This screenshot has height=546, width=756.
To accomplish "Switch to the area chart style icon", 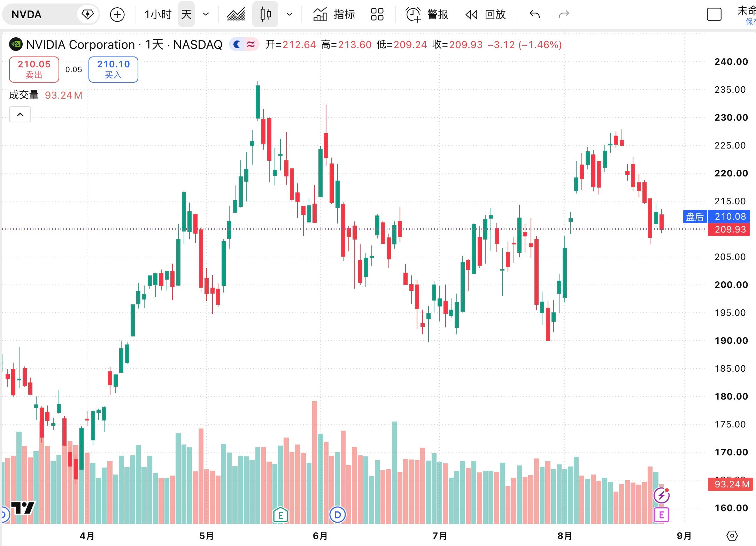I will [236, 15].
